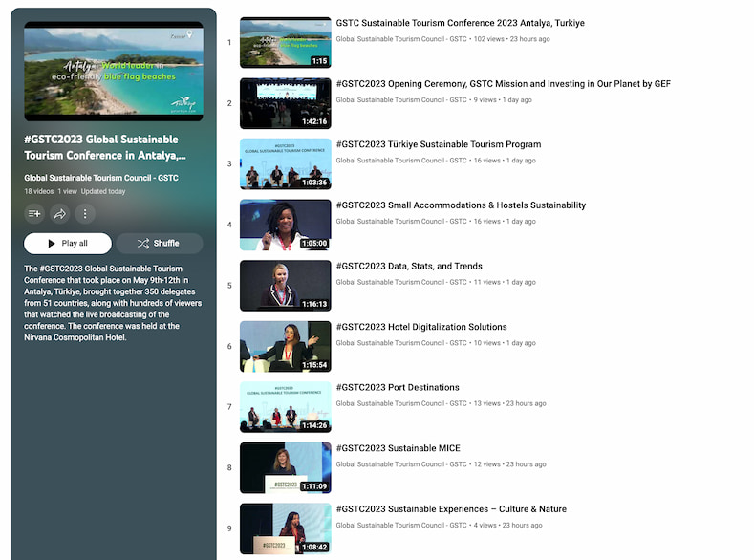
Task: Open the three-dot more options menu
Action: [85, 213]
